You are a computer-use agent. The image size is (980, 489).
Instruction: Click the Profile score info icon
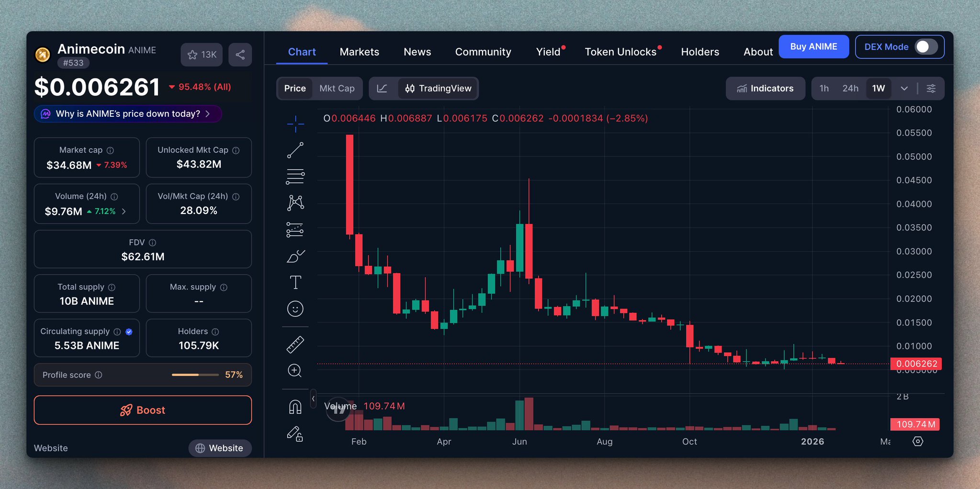(x=99, y=375)
